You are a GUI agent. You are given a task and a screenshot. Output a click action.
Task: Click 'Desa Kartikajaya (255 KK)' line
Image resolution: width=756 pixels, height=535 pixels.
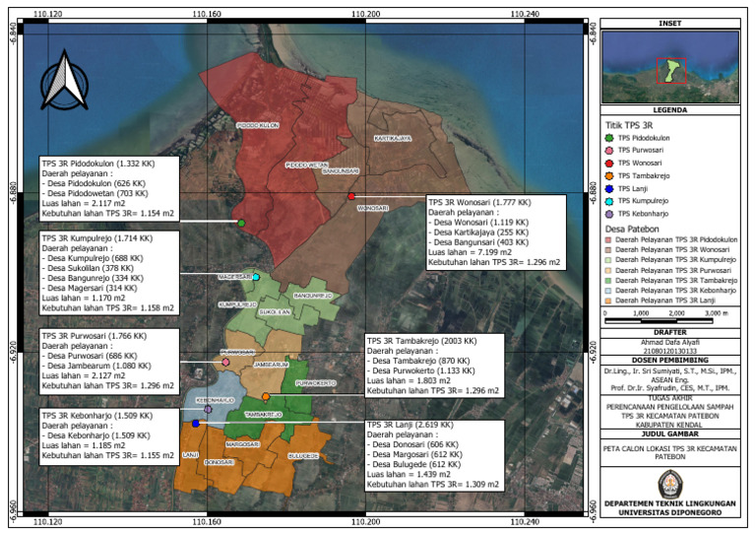(478, 233)
